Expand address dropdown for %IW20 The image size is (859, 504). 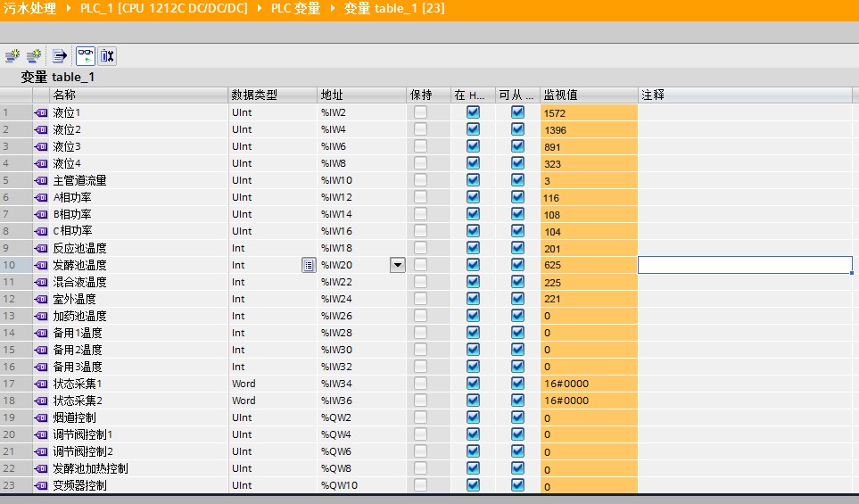tap(397, 265)
